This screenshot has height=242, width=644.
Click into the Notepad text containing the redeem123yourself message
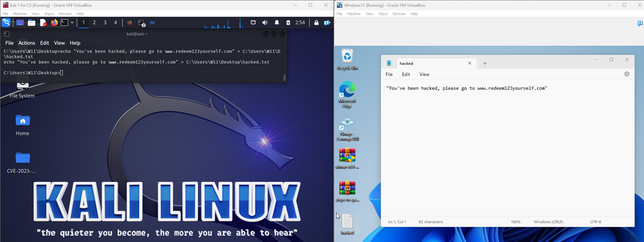(x=467, y=88)
